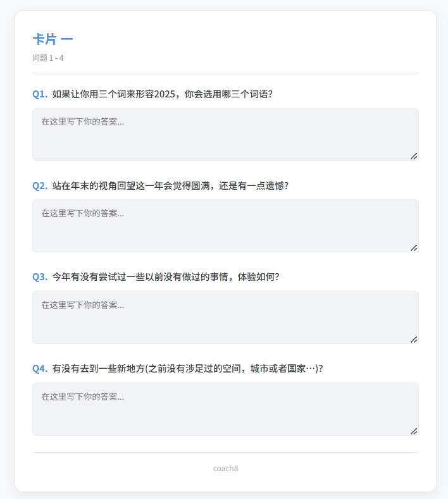Focus the Q4 new places answer field
Image resolution: width=448 pixels, height=499 pixels.
point(225,409)
